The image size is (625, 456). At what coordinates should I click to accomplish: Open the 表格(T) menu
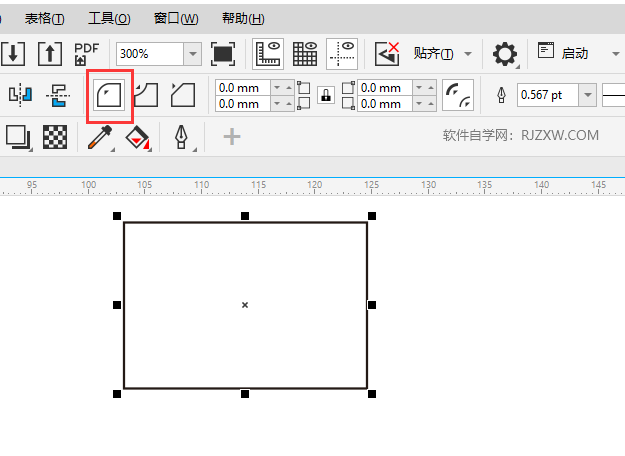click(44, 19)
